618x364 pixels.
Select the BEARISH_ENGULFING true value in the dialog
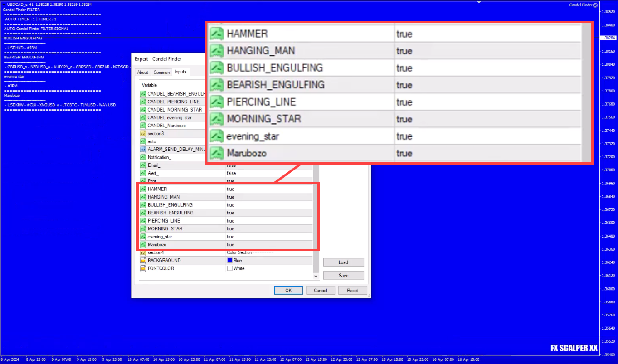pyautogui.click(x=230, y=213)
